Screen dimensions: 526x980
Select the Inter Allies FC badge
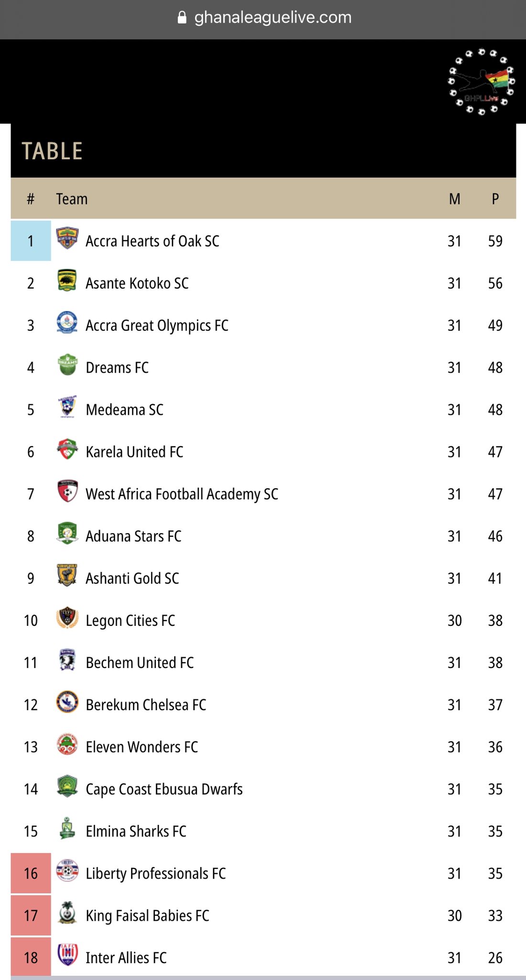(x=67, y=955)
